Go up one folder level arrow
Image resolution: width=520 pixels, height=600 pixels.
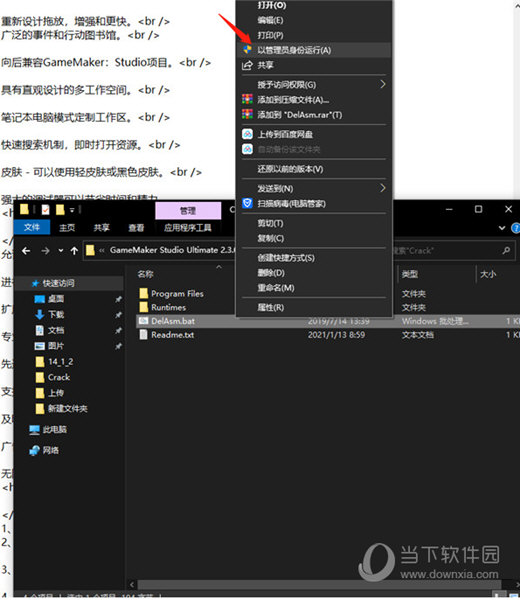74,251
